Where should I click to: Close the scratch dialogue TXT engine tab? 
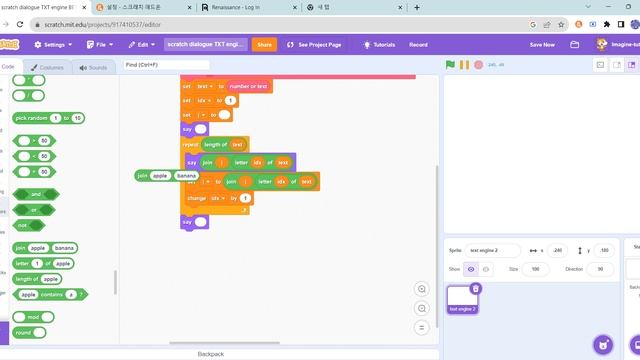coord(84,7)
